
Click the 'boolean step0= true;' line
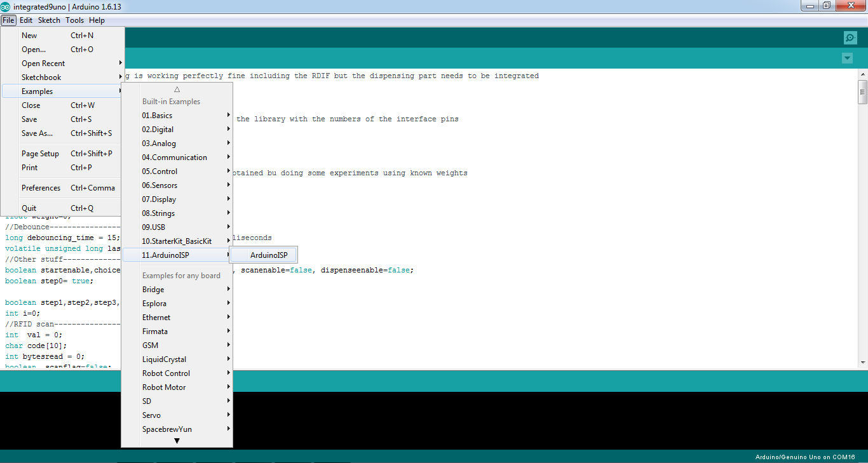[x=49, y=281]
